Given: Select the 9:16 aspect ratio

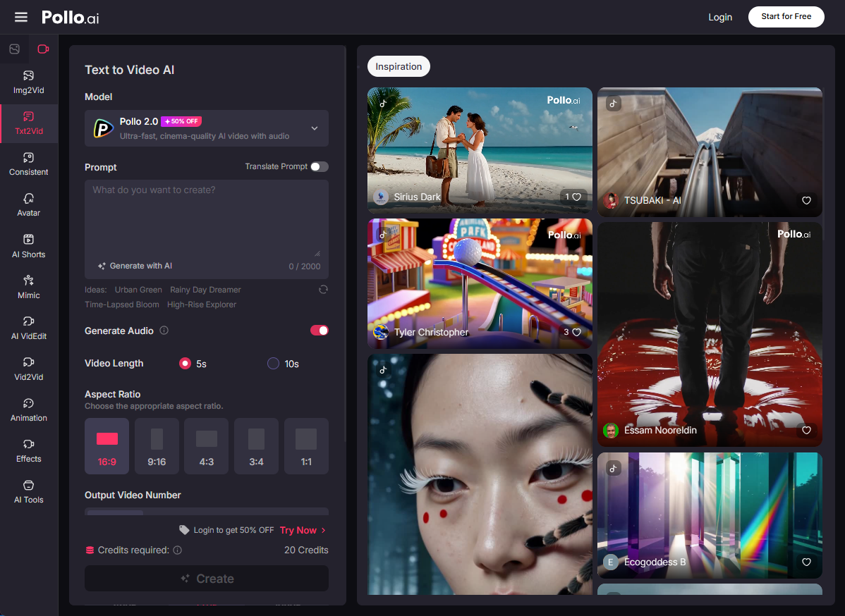Looking at the screenshot, I should [157, 445].
